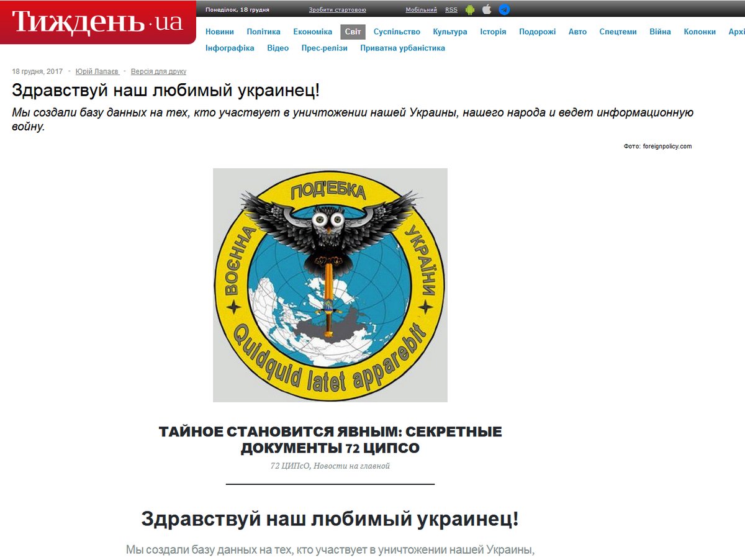Click the owl emblem article image
This screenshot has height=560, width=745.
click(x=330, y=285)
